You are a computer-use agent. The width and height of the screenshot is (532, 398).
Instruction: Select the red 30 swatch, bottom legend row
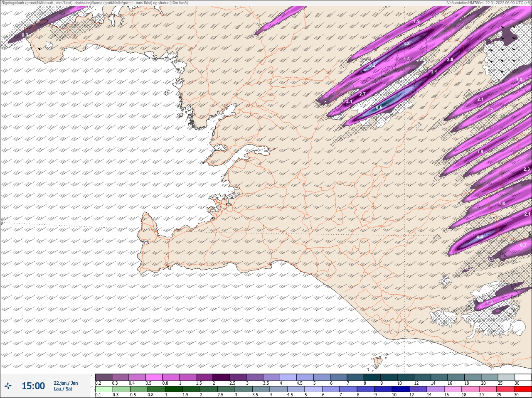(523, 389)
